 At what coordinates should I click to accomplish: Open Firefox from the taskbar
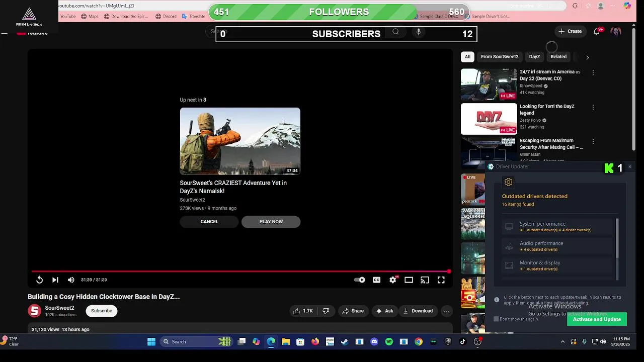point(315,342)
